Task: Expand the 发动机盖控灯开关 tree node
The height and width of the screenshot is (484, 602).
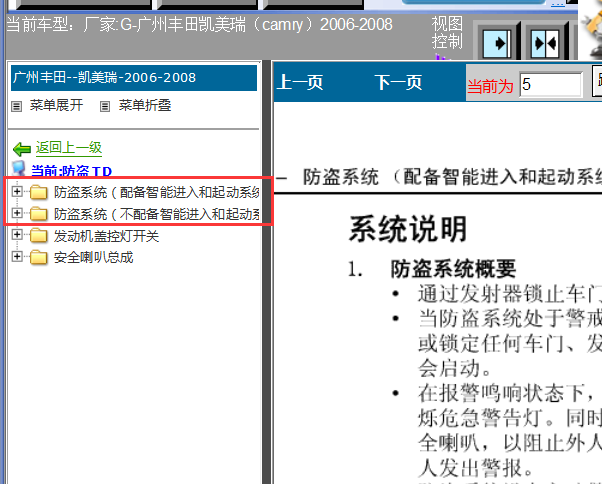Action: click(17, 234)
